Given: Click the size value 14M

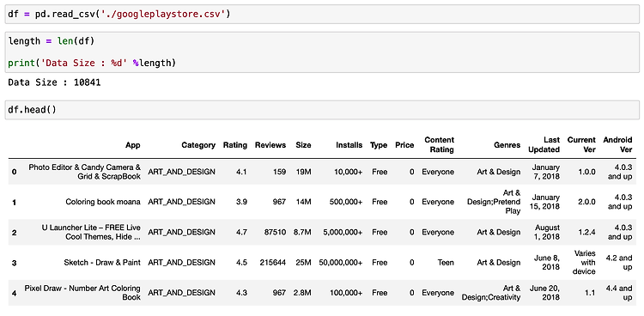Looking at the screenshot, I should coord(303,202).
